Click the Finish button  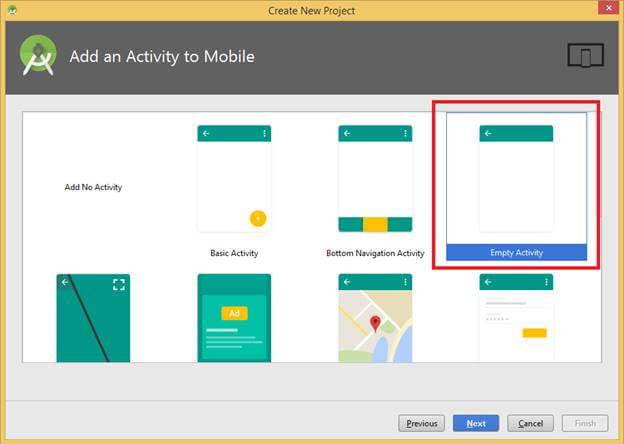585,423
